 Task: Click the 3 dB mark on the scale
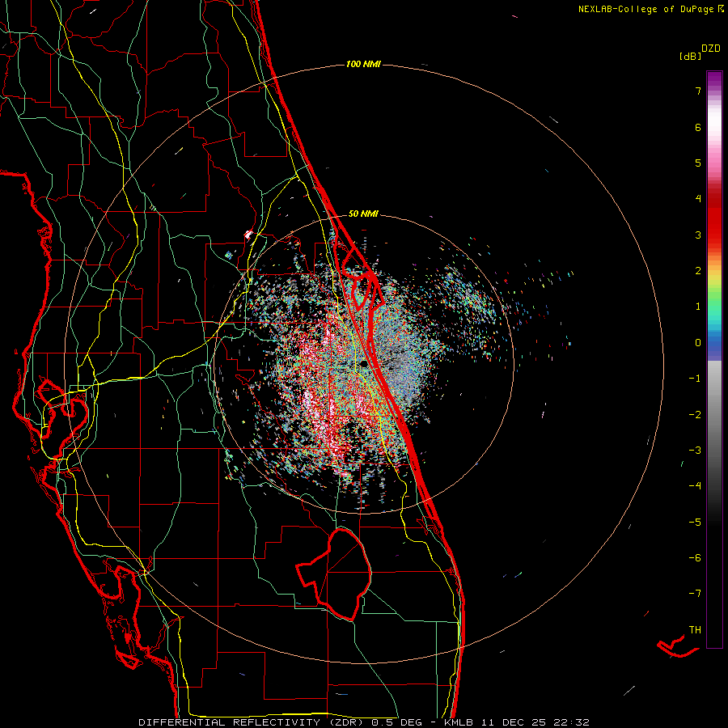pyautogui.click(x=698, y=235)
